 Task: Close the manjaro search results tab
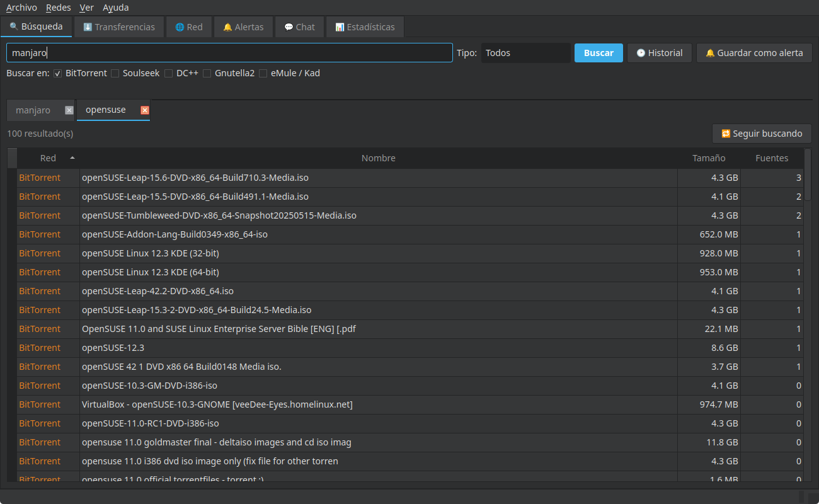tap(69, 110)
